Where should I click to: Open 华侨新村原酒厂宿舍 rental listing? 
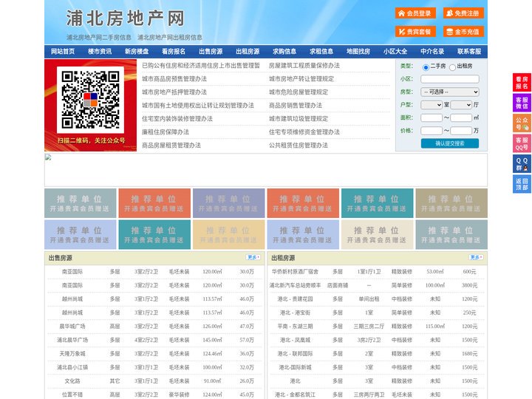[x=295, y=272]
